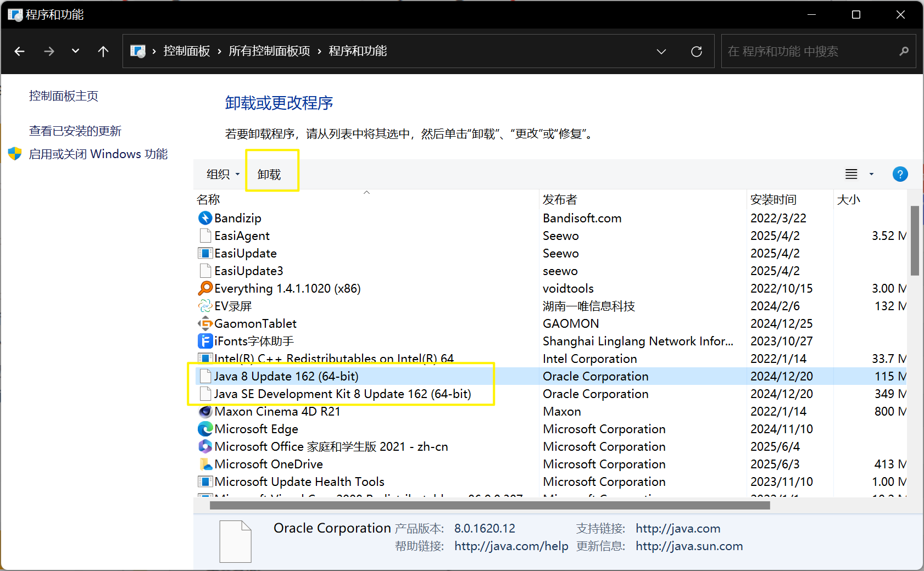The width and height of the screenshot is (924, 571).
Task: Click 程序和功能 breadcrumb segment
Action: (x=358, y=51)
